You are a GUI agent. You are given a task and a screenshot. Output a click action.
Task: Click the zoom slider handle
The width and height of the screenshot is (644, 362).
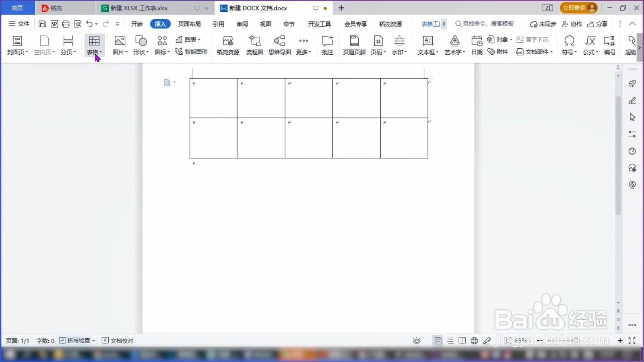pos(576,341)
